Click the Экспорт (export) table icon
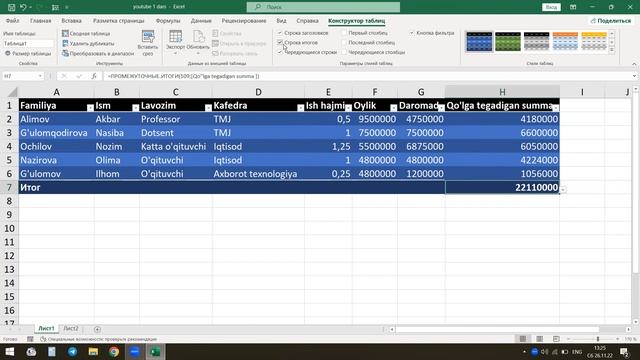 pyautogui.click(x=176, y=43)
